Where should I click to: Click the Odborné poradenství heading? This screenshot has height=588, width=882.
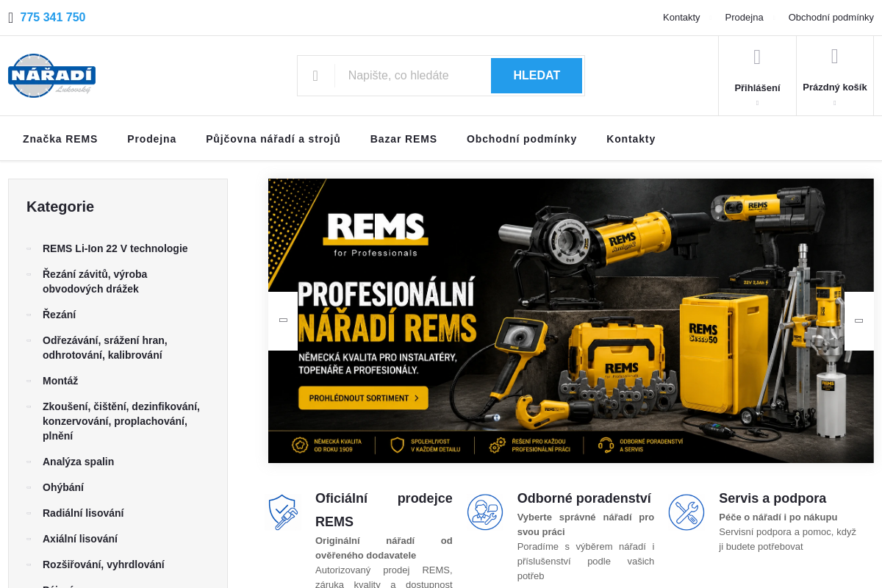tap(584, 498)
